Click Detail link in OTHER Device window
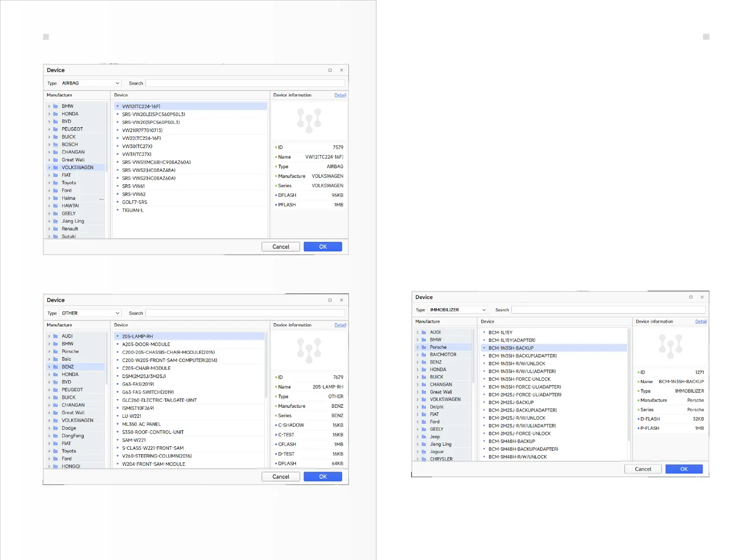This screenshot has width=752, height=560. click(340, 325)
